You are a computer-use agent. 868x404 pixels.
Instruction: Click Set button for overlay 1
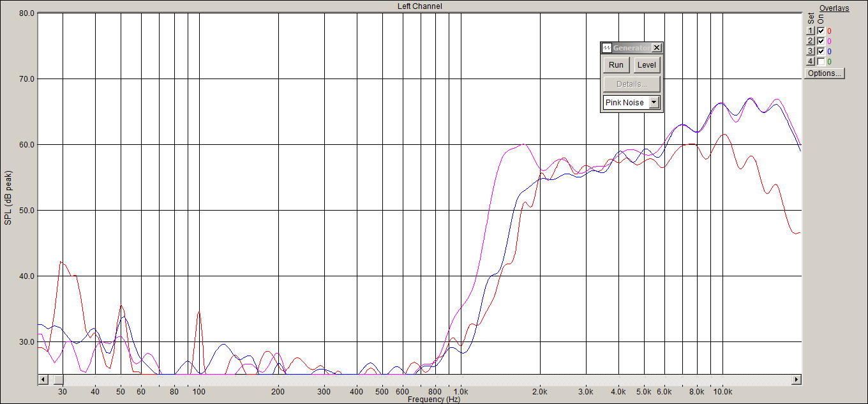(x=811, y=31)
